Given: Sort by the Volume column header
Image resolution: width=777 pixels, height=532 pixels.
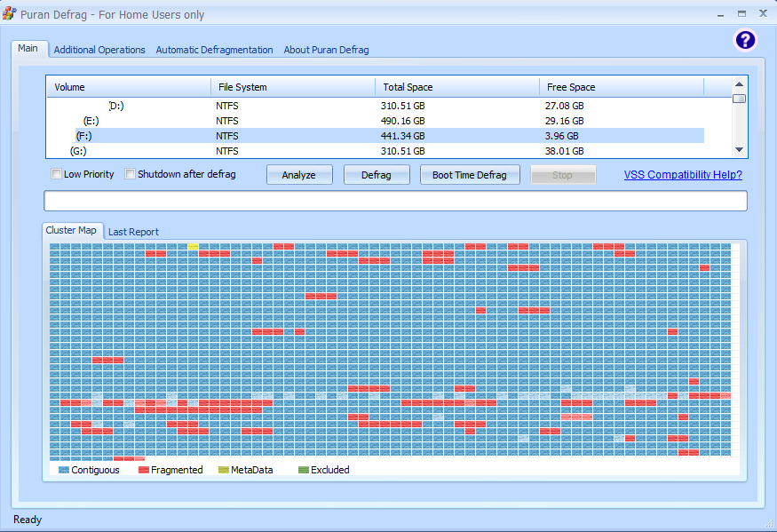Looking at the screenshot, I should (129, 87).
